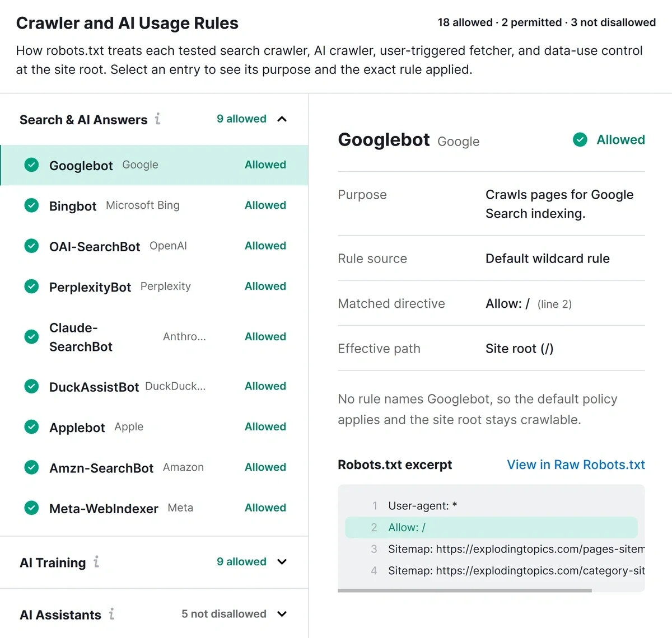
Task: Select the PerplexityBot entry
Action: click(155, 287)
